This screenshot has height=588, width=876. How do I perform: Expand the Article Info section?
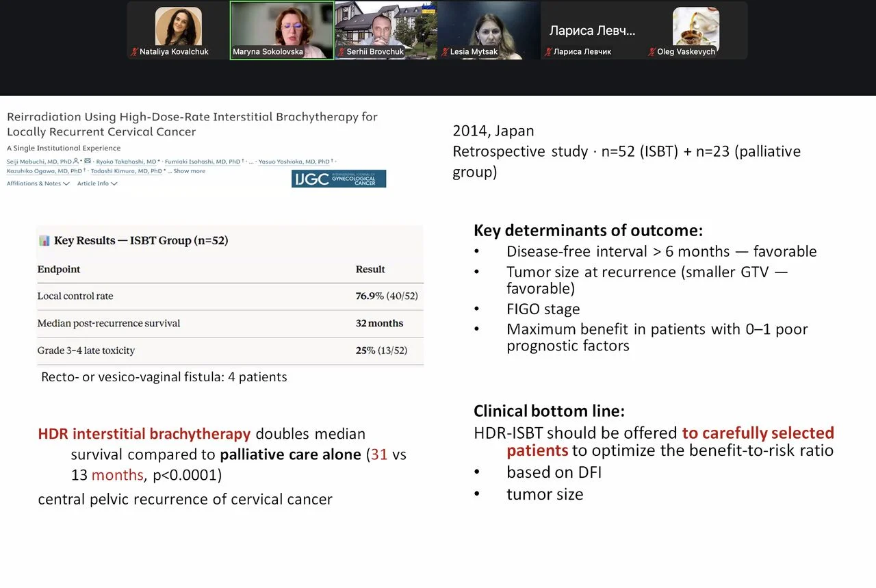[97, 183]
